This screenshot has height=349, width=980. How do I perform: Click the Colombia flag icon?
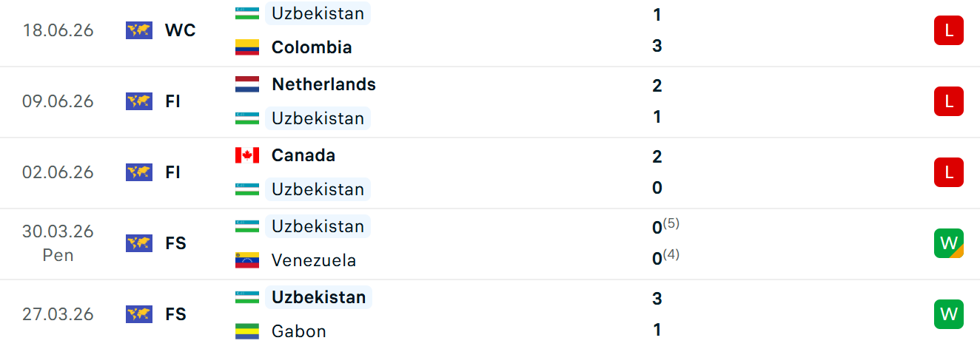click(x=247, y=47)
